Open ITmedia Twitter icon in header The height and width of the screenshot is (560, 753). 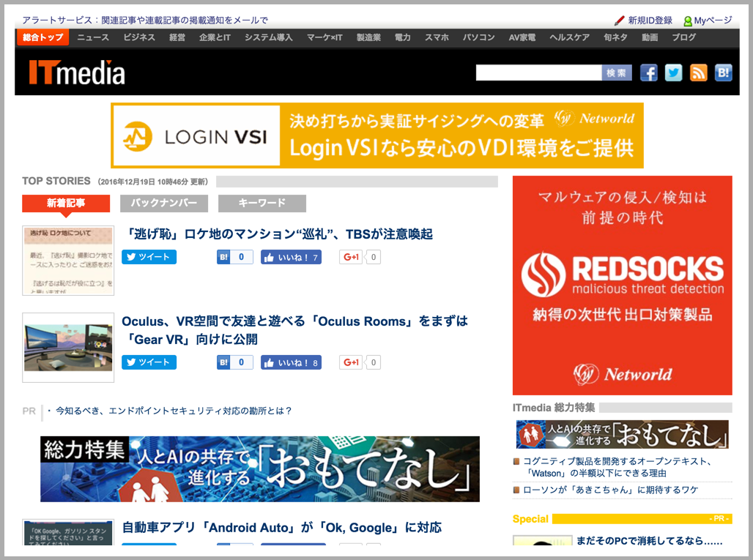pos(673,72)
